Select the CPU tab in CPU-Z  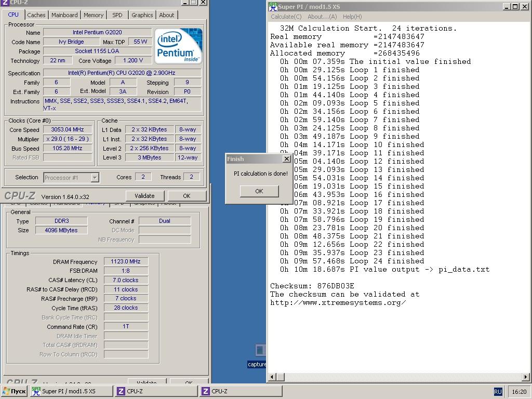tap(13, 15)
